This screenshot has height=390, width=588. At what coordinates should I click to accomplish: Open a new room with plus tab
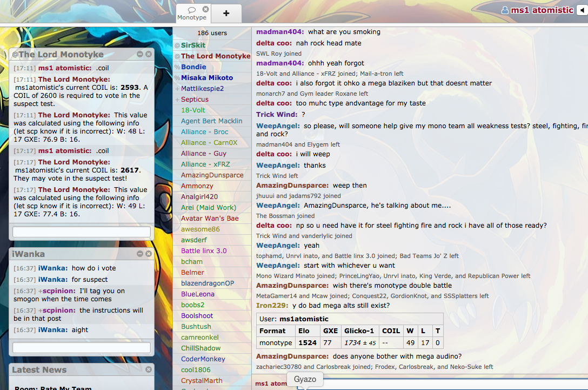coord(226,14)
